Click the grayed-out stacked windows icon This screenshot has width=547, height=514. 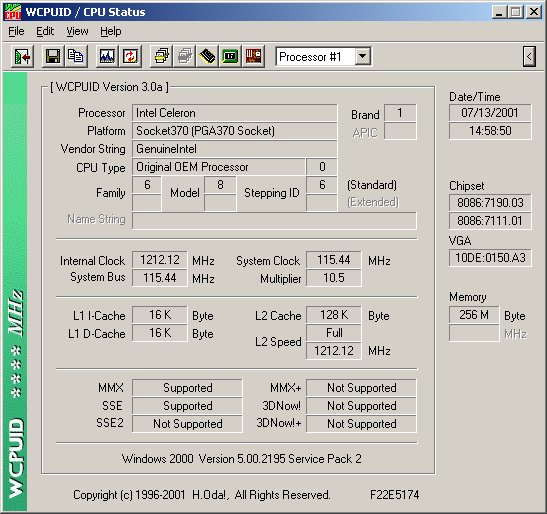185,56
